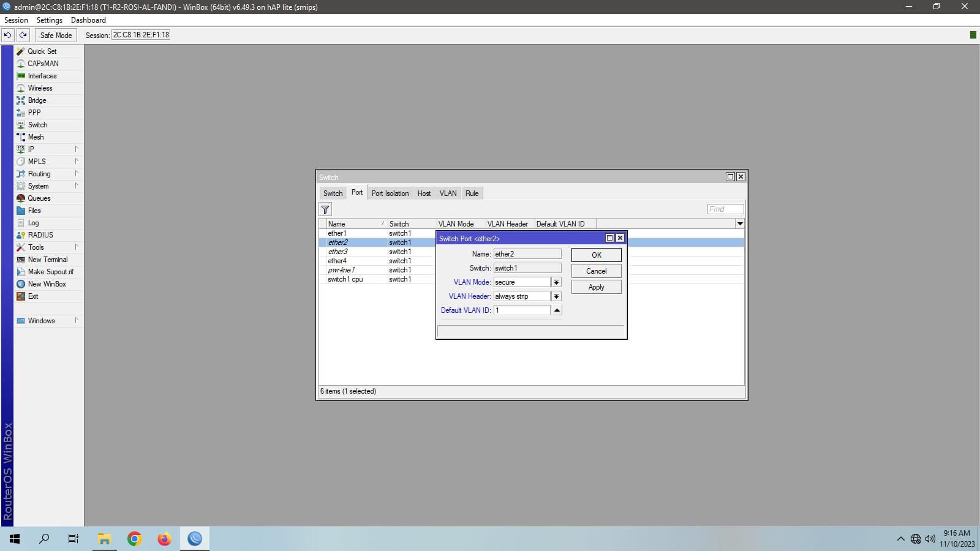
Task: Open the Mesh menu
Action: 48,137
